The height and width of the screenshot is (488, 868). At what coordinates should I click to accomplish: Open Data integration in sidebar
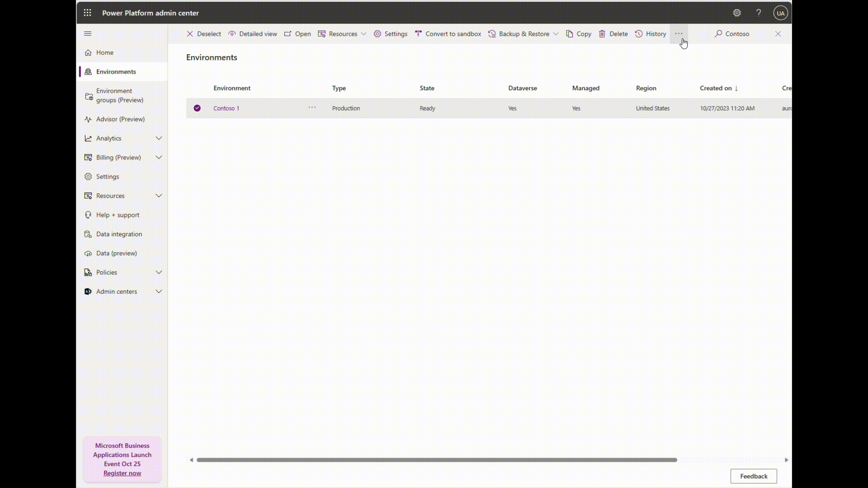point(119,234)
